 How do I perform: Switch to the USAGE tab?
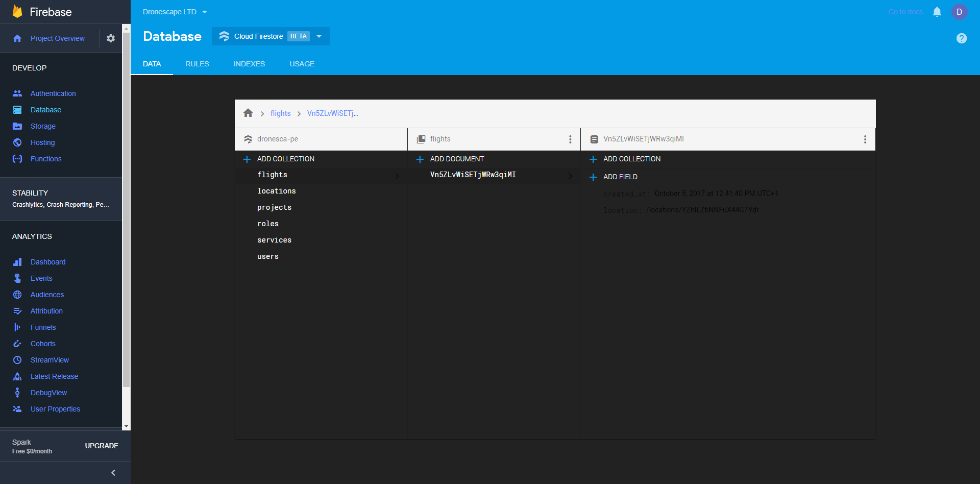(x=302, y=64)
